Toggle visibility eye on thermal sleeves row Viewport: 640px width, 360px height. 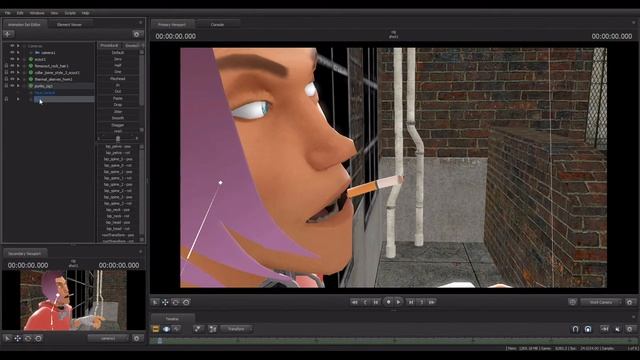click(x=12, y=79)
